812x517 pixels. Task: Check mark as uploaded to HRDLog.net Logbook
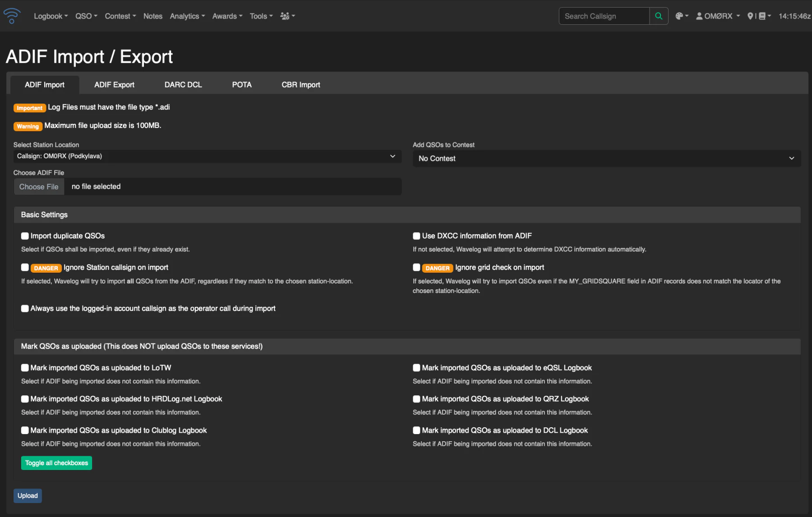[25, 399]
